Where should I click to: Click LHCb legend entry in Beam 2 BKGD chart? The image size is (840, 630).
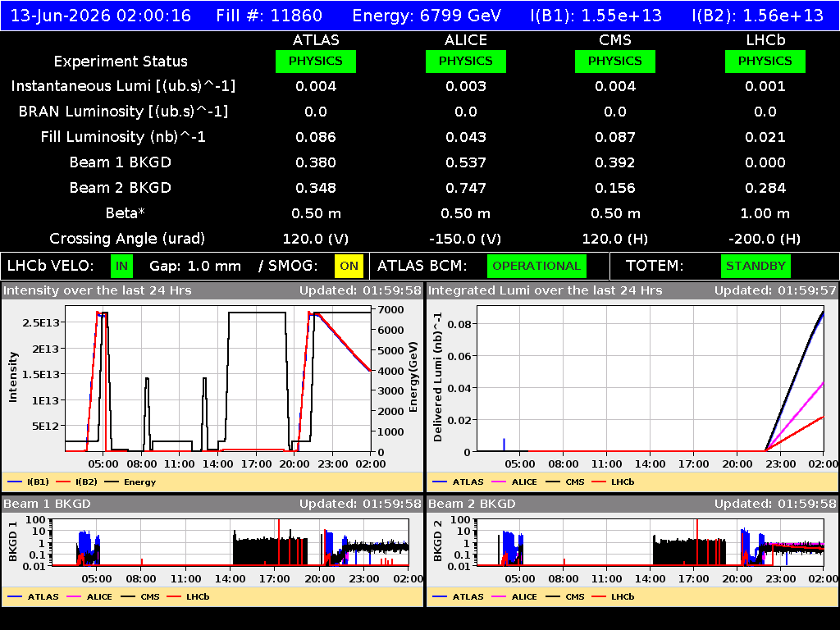tap(613, 596)
